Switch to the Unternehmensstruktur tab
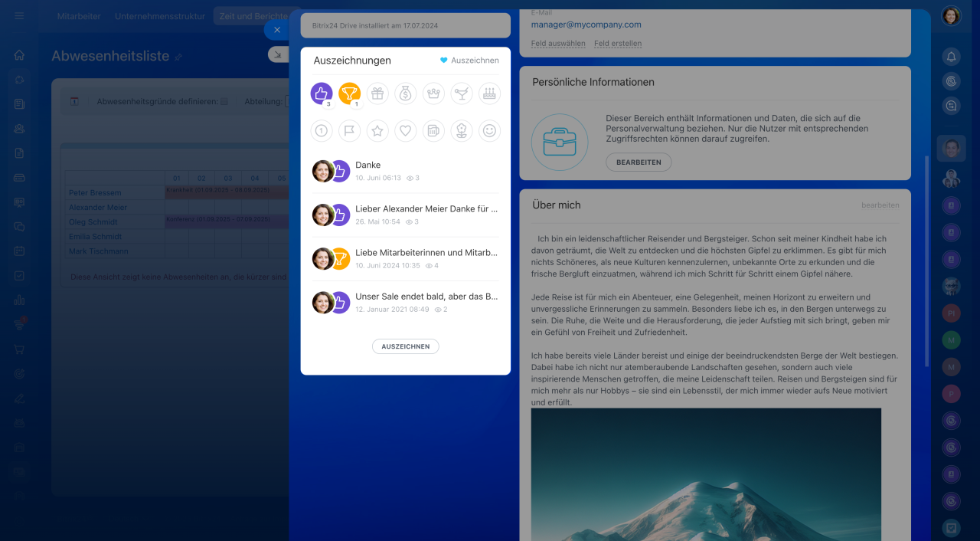980x541 pixels. [160, 16]
